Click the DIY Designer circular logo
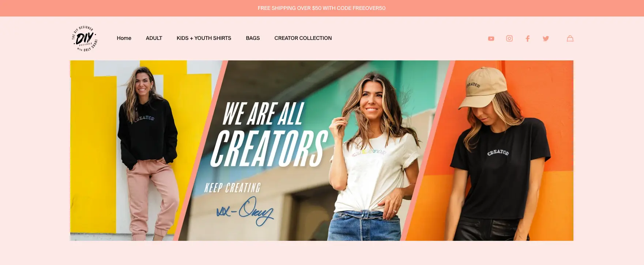 point(84,38)
